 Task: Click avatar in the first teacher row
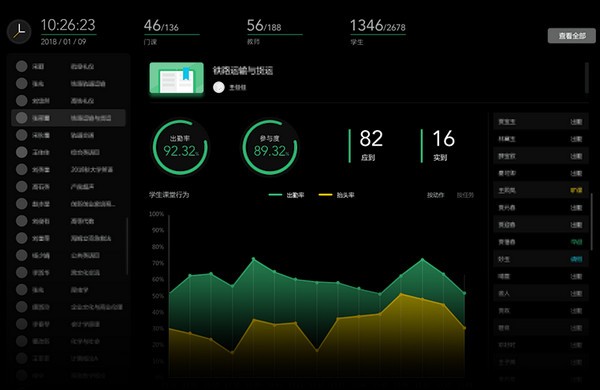coord(21,66)
